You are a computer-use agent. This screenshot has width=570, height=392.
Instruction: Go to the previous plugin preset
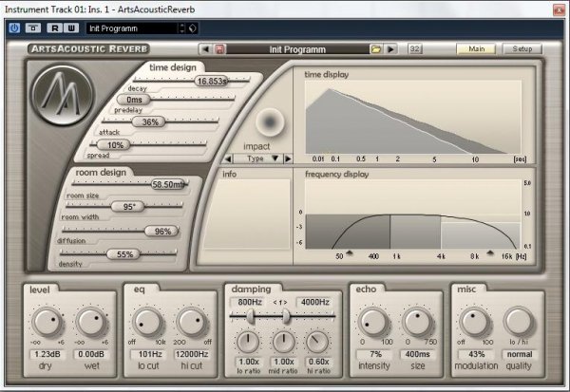205,49
